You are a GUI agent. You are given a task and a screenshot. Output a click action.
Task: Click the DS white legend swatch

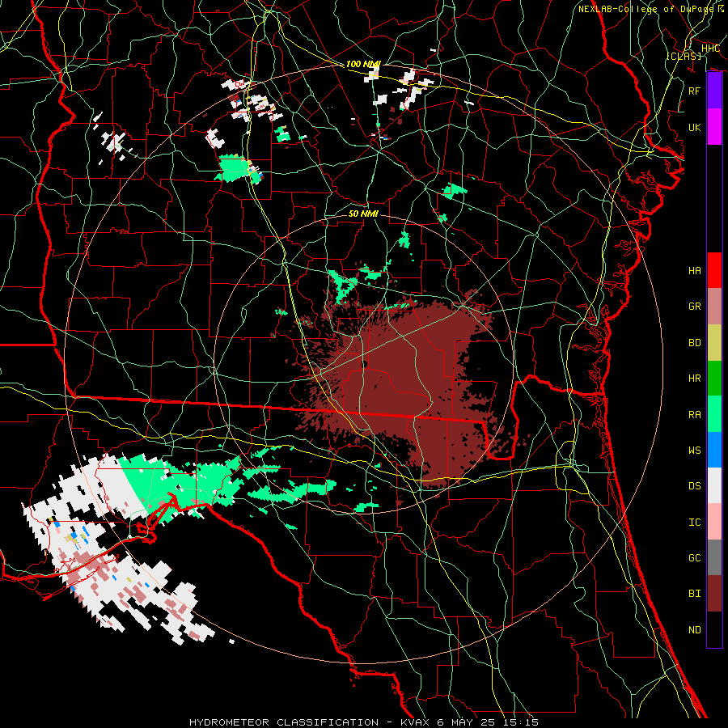click(x=714, y=485)
